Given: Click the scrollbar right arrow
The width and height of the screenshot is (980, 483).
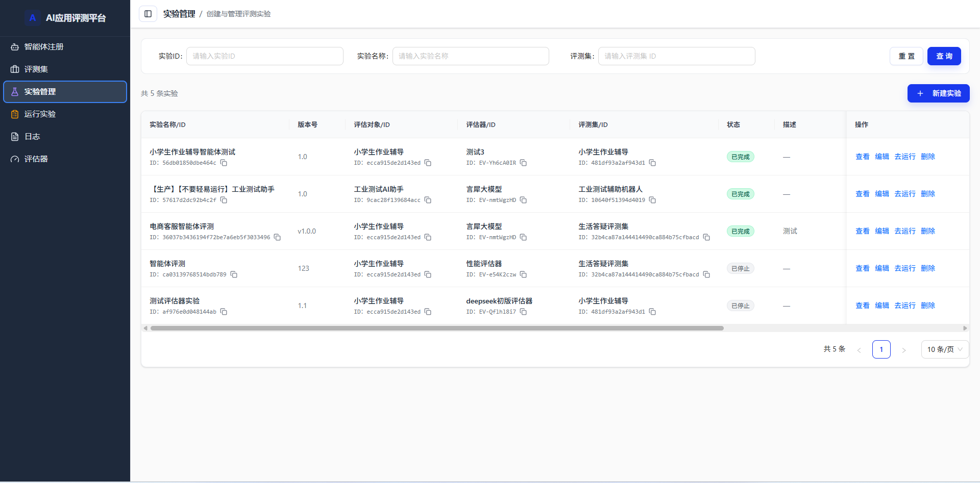Looking at the screenshot, I should 965,328.
